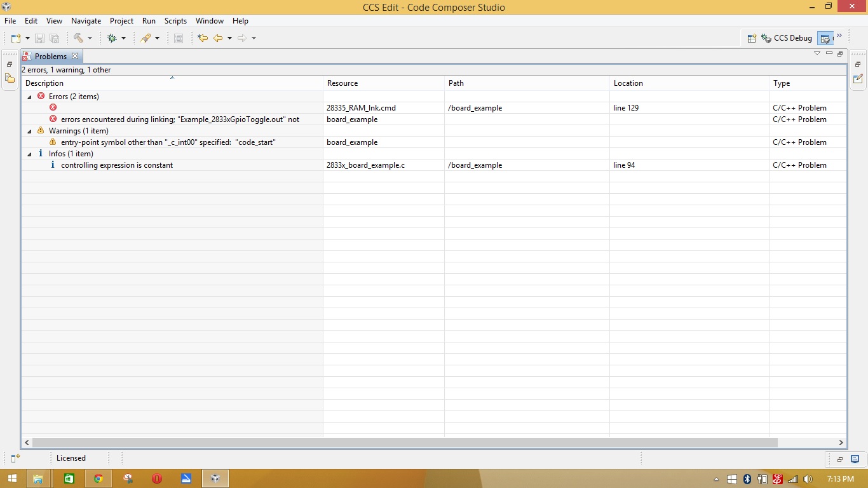Select 'controlling expression is constant' info row
This screenshot has height=488, width=868.
(434, 165)
